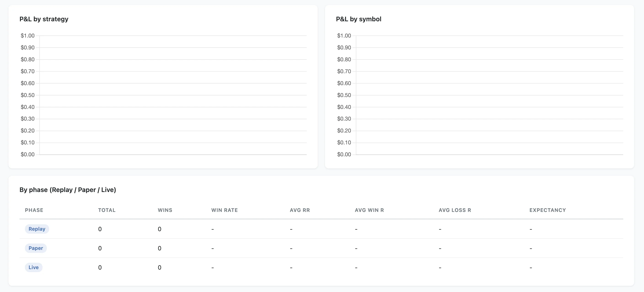Click the Live row avg RR dash
This screenshot has height=292, width=644.
[x=291, y=268]
